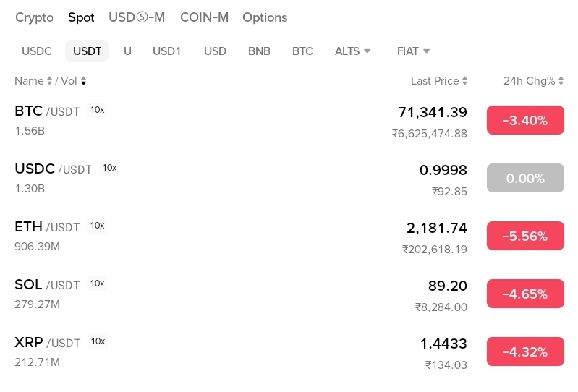Open the Options tab

(x=265, y=17)
